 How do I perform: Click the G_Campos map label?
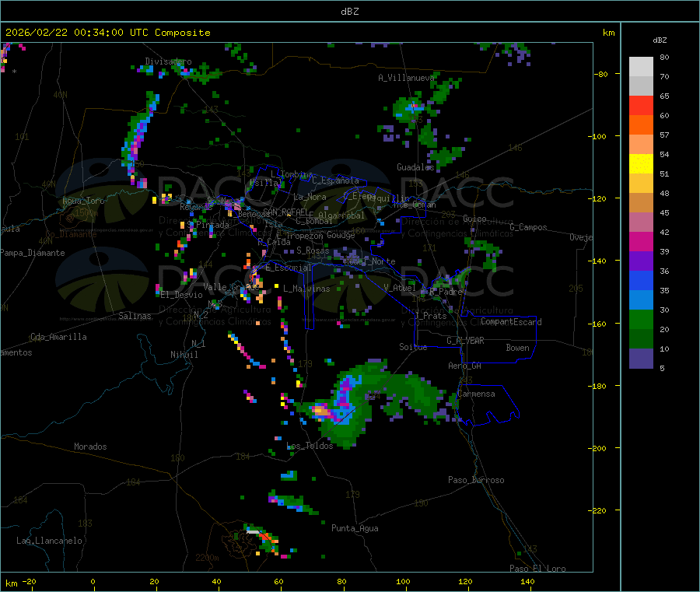pos(528,227)
